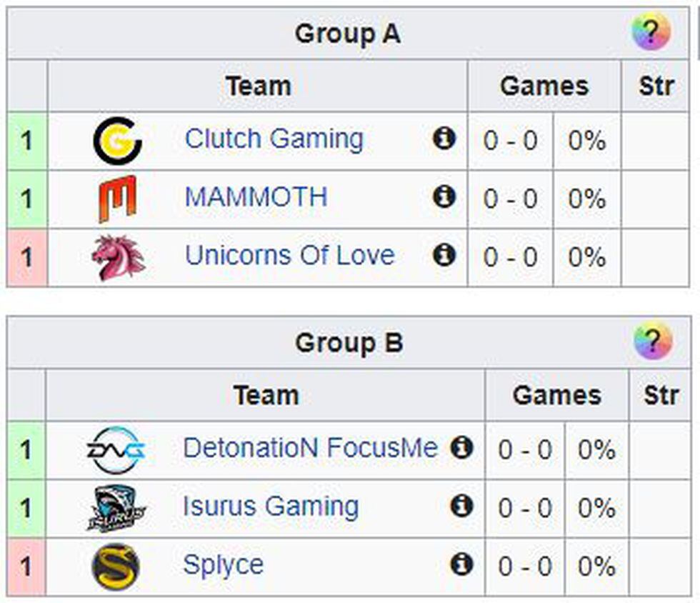This screenshot has height=603, width=700.
Task: Click the MAMMOTH team logo
Action: tap(117, 199)
